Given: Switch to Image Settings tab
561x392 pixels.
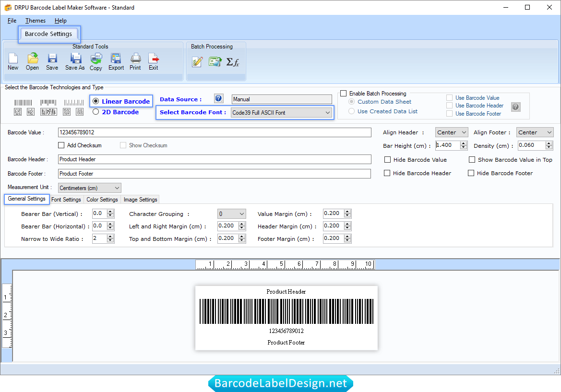Looking at the screenshot, I should click(x=140, y=200).
